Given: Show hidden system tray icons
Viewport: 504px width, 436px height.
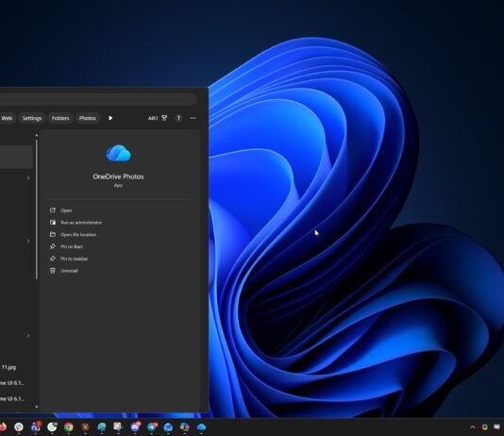Looking at the screenshot, I should click(473, 427).
